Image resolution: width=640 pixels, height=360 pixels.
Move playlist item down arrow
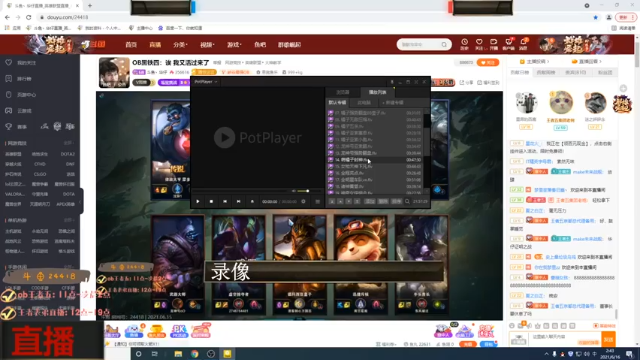(349, 201)
